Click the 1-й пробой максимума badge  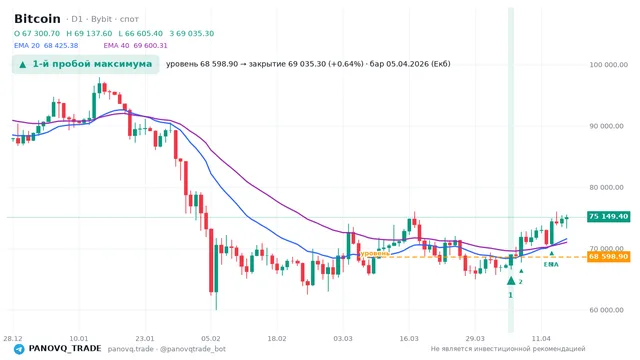(x=85, y=64)
